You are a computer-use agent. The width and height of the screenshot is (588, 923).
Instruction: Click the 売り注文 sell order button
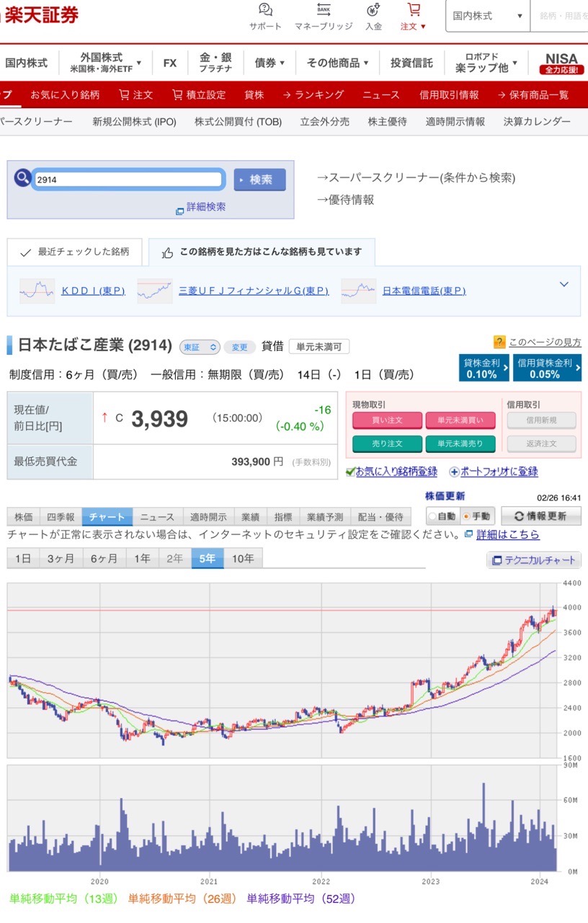pyautogui.click(x=387, y=443)
